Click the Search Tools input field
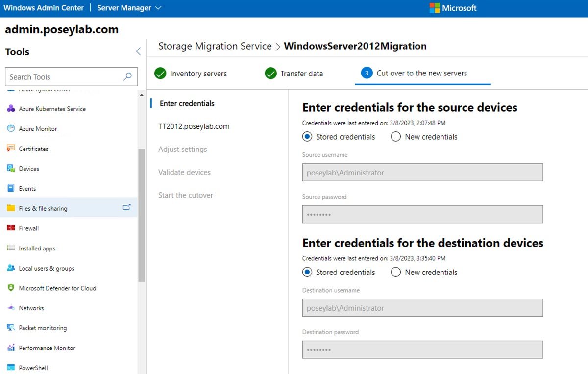The width and height of the screenshot is (588, 374). tap(64, 77)
